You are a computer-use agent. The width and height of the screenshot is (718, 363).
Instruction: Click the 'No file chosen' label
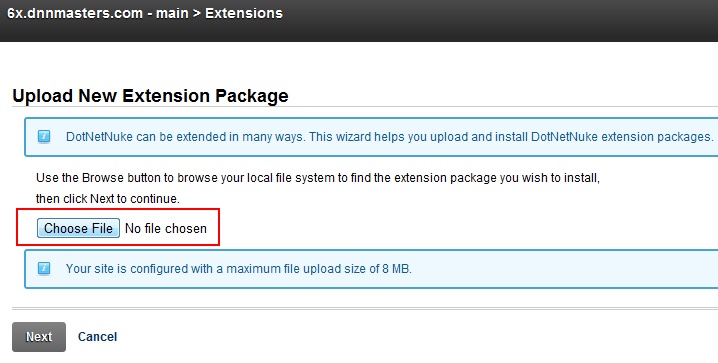166,228
